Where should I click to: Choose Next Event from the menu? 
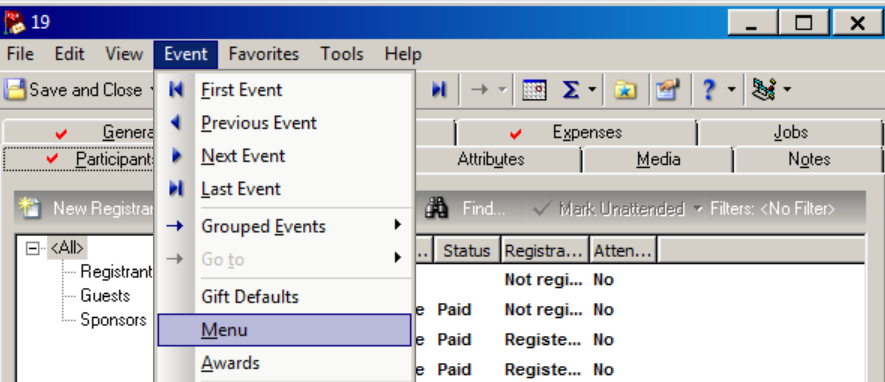pyautogui.click(x=284, y=156)
